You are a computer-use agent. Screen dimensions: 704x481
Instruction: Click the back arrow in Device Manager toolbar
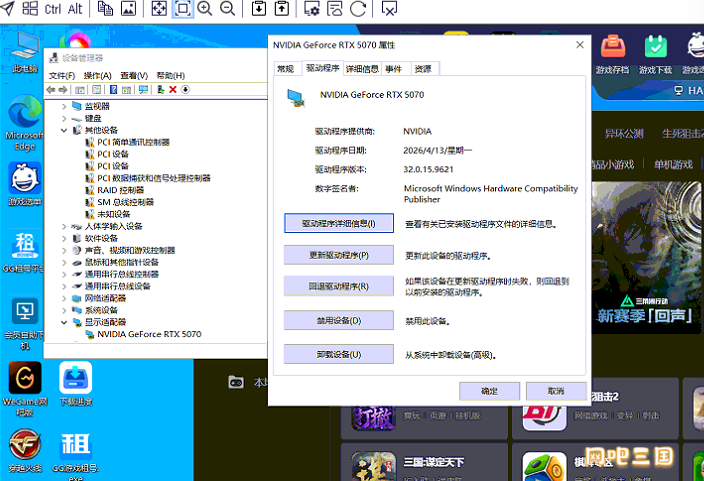(51, 90)
